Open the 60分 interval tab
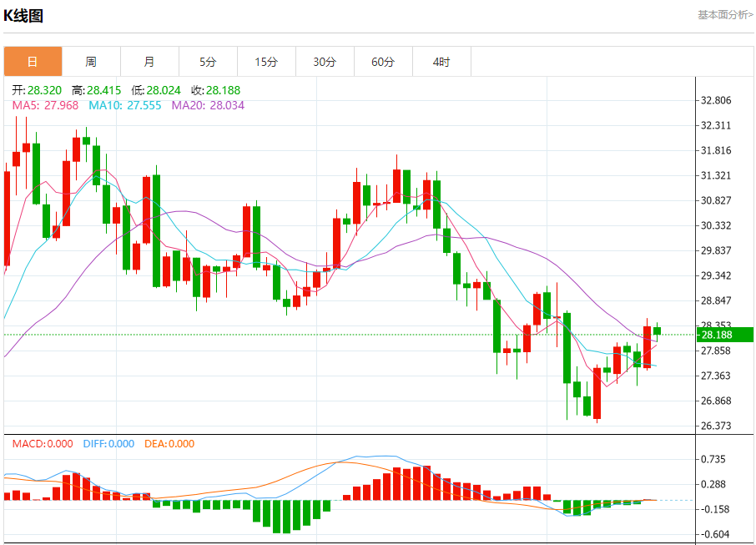756x545 pixels. click(383, 62)
